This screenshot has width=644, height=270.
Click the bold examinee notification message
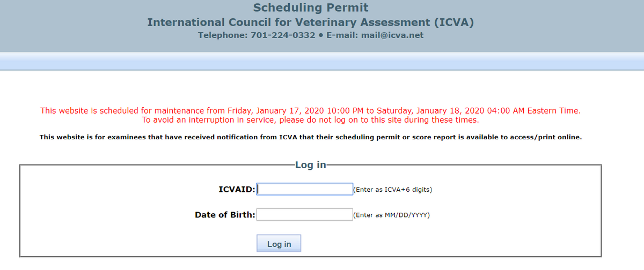[310, 137]
